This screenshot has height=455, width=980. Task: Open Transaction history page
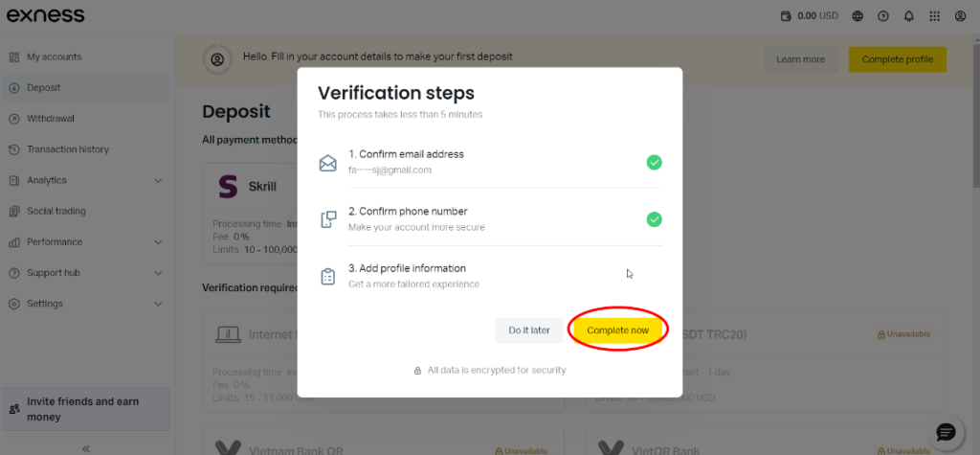coord(67,149)
